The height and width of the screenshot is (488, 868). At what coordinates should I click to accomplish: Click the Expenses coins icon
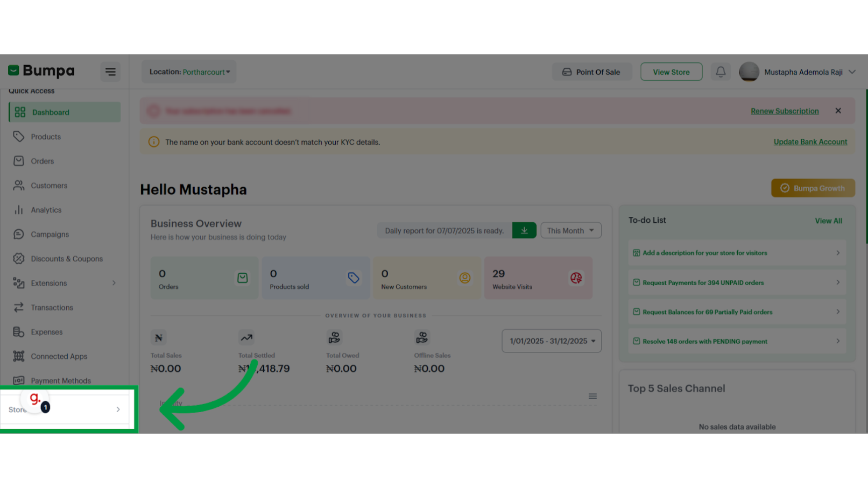coord(19,332)
